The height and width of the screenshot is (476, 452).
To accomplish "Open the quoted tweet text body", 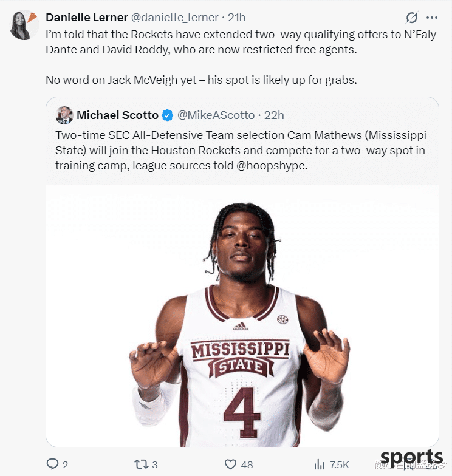I will [x=241, y=151].
